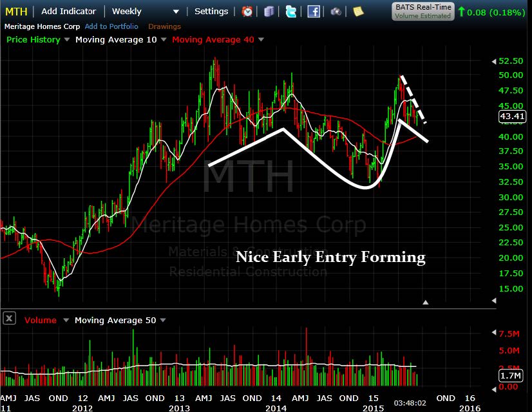Expand Moving Average 10 dropdown arrow
The image size is (532, 412).
coord(164,40)
